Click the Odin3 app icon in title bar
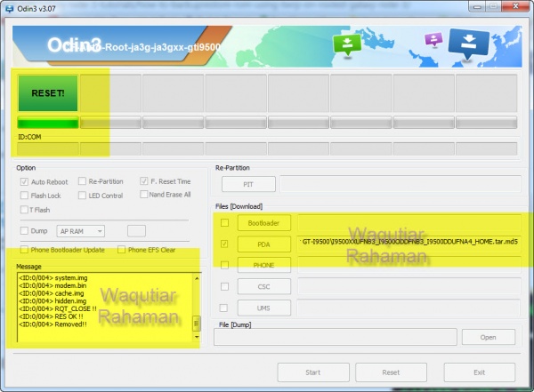This screenshot has height=392, width=534. (x=10, y=9)
